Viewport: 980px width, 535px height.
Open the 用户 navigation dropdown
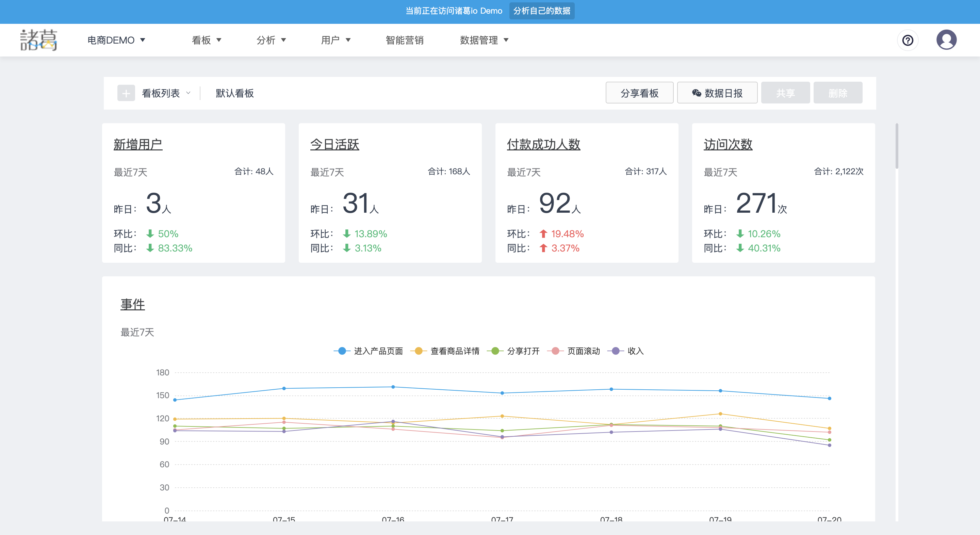(x=336, y=40)
